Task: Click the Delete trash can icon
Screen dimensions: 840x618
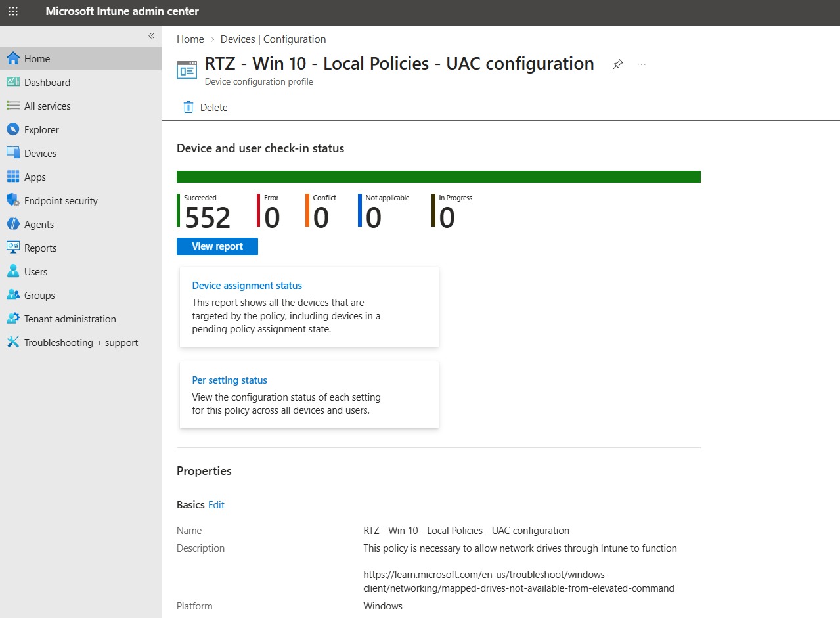Action: [188, 107]
